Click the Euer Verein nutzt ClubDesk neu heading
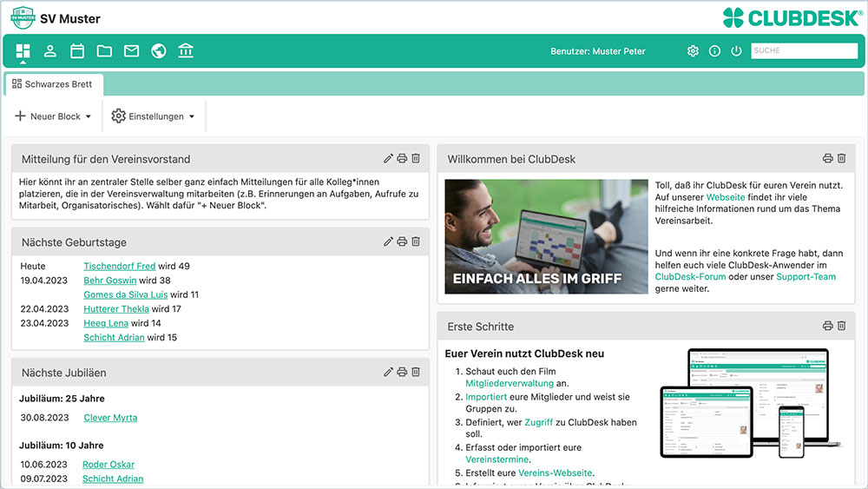Screen dimensions: 868x489 (x=524, y=354)
